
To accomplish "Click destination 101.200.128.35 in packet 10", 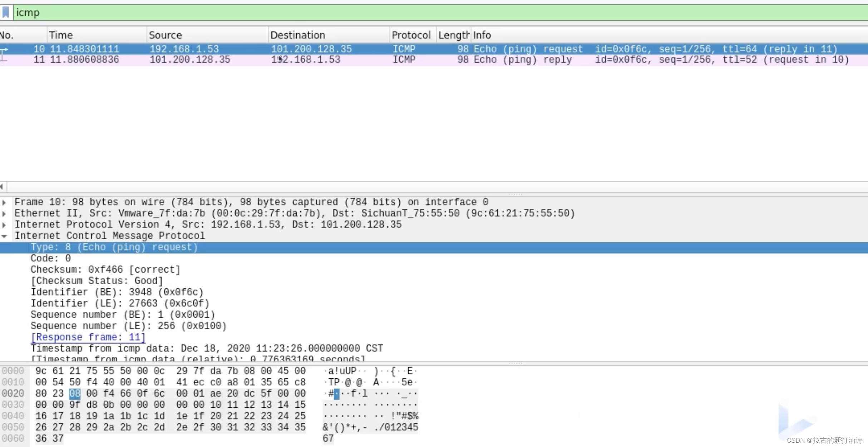I will tap(311, 49).
